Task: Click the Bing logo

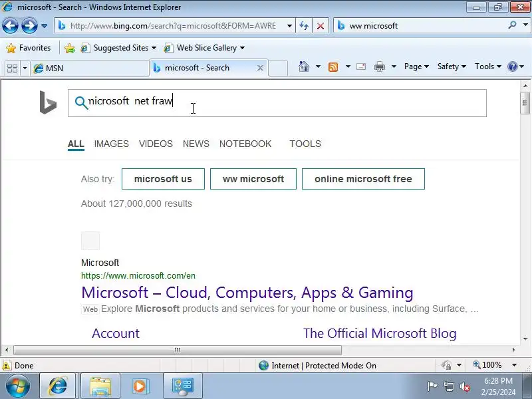Action: coord(48,102)
